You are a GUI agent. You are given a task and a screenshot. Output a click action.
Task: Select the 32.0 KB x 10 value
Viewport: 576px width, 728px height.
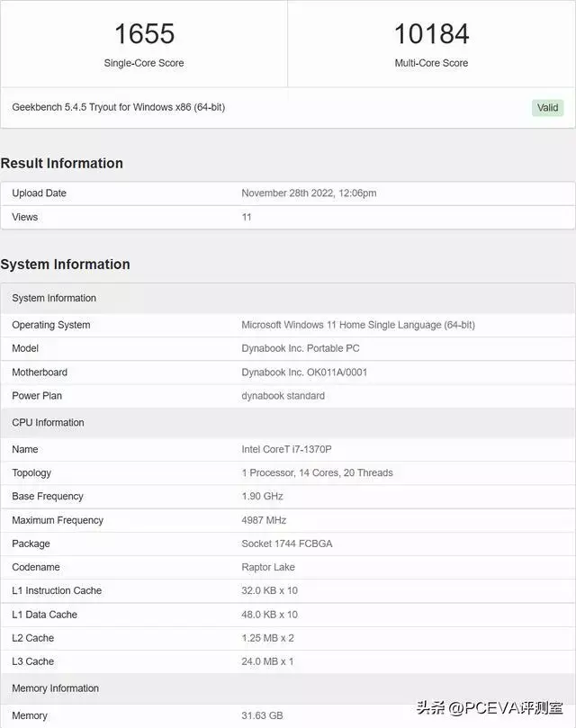(x=269, y=590)
